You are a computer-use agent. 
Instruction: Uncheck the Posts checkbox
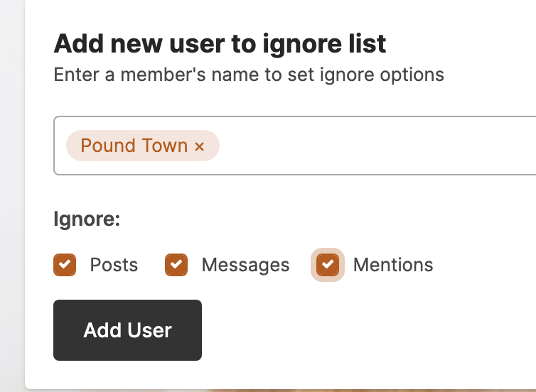tap(65, 265)
